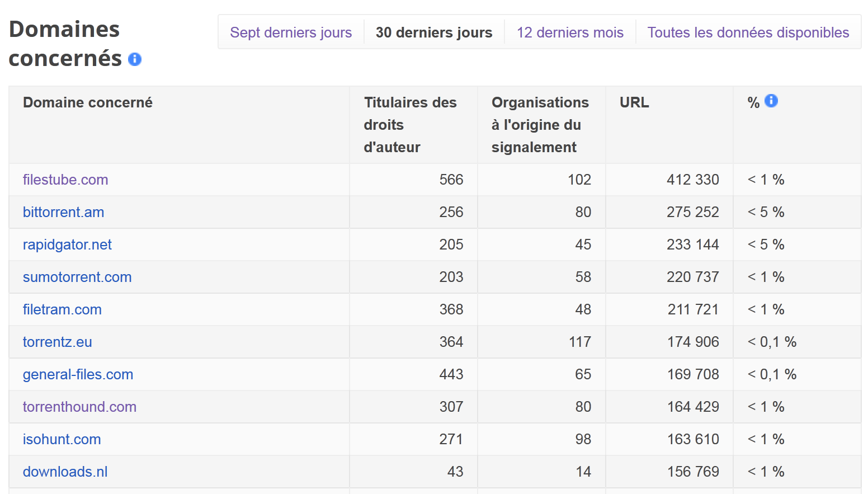Open the general-files.com link

(78, 374)
